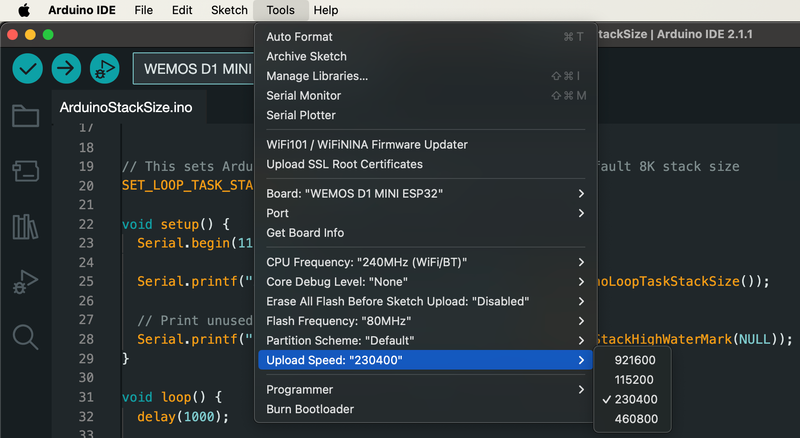The width and height of the screenshot is (800, 438).
Task: Open the Search magnifier sidebar icon
Action: (x=25, y=337)
